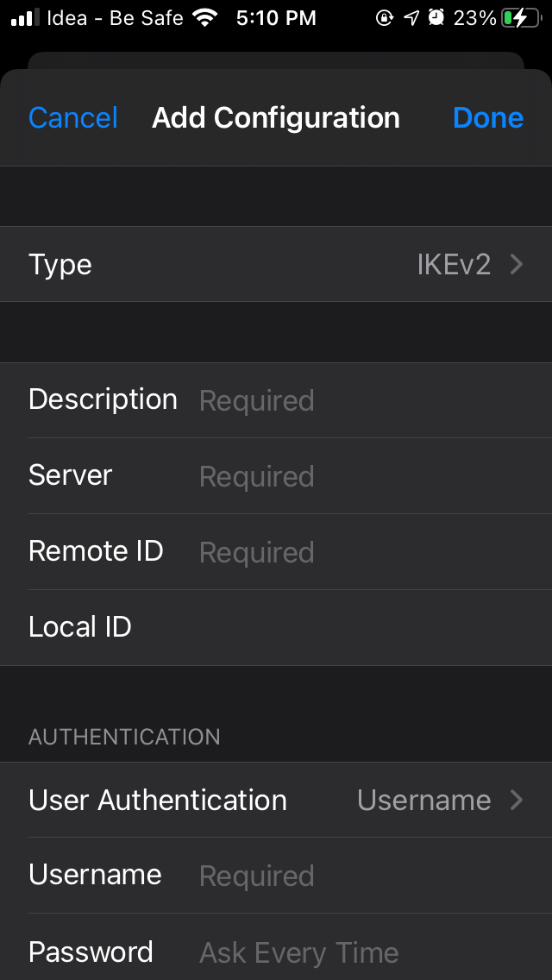Image resolution: width=552 pixels, height=980 pixels.
Task: Tap the Wi-Fi icon in status bar
Action: (205, 17)
